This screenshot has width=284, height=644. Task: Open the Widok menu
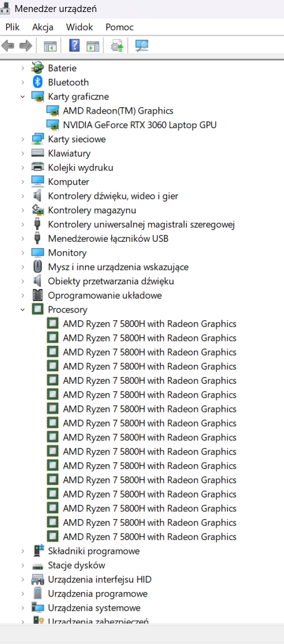click(80, 27)
